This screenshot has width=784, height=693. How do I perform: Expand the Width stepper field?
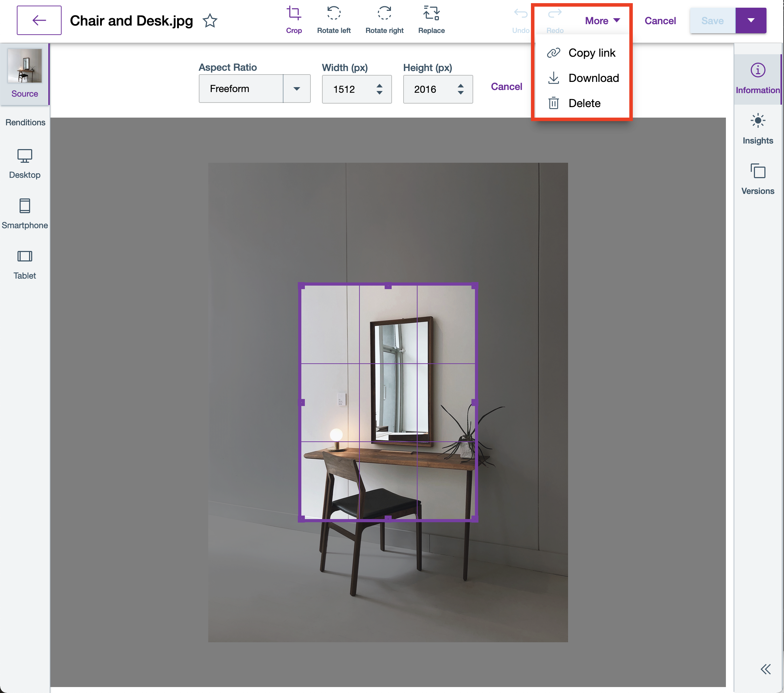379,86
